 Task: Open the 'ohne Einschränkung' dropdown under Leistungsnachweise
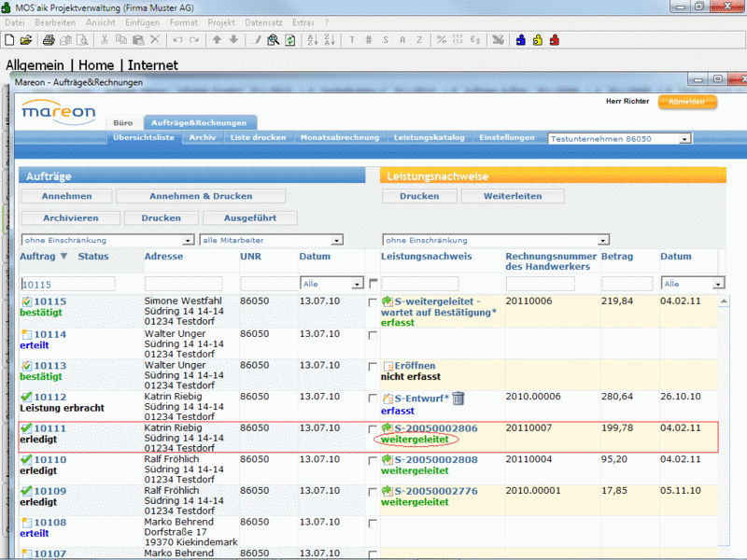496,240
